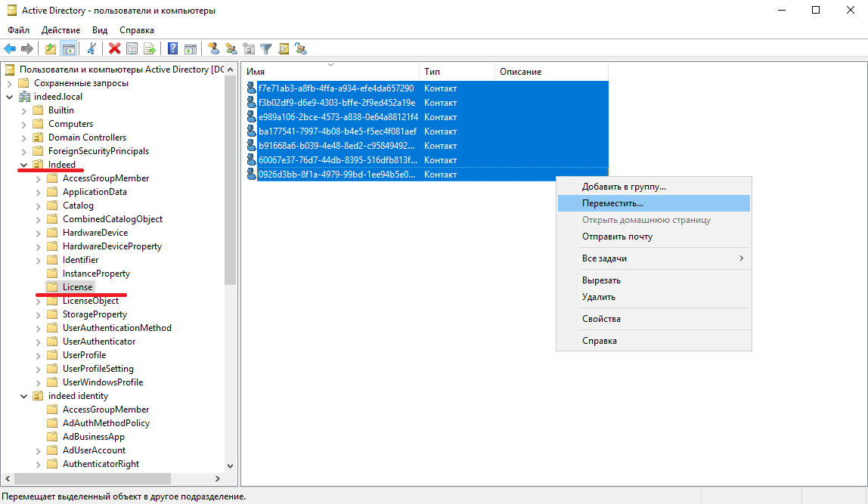Screen dimensions: 868x504
Task: Click the create new user toolbar icon
Action: (214, 49)
